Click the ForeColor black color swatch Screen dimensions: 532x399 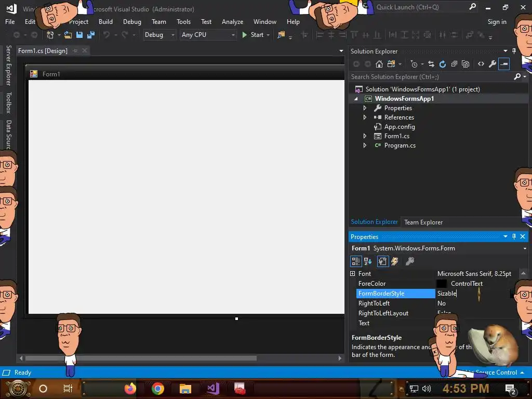click(x=442, y=284)
